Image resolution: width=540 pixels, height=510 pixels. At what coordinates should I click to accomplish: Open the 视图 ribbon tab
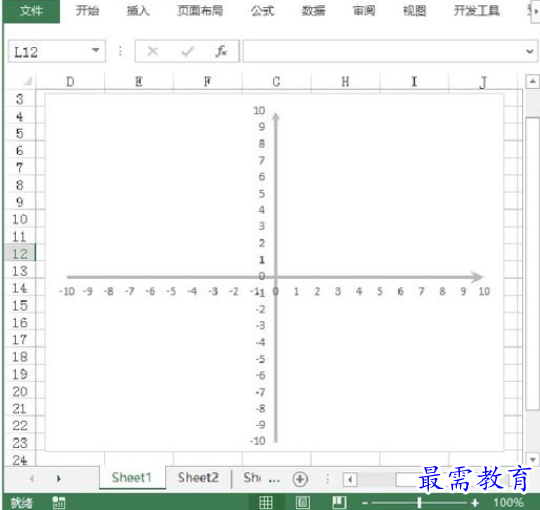tap(415, 11)
